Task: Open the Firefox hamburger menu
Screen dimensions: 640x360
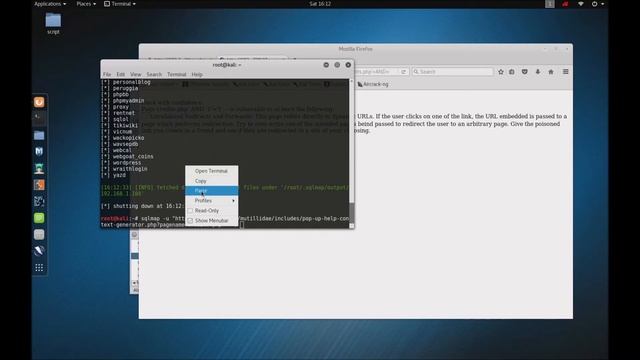Action: tap(566, 72)
